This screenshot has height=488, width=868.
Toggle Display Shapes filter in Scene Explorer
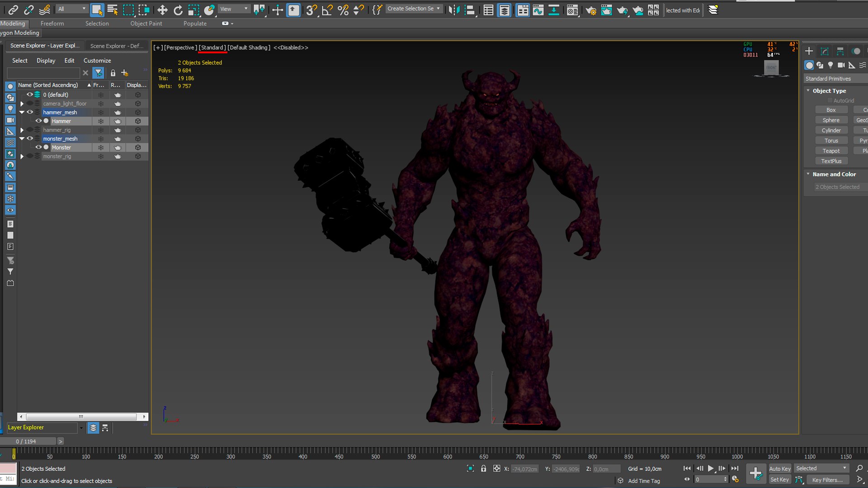coord(10,98)
